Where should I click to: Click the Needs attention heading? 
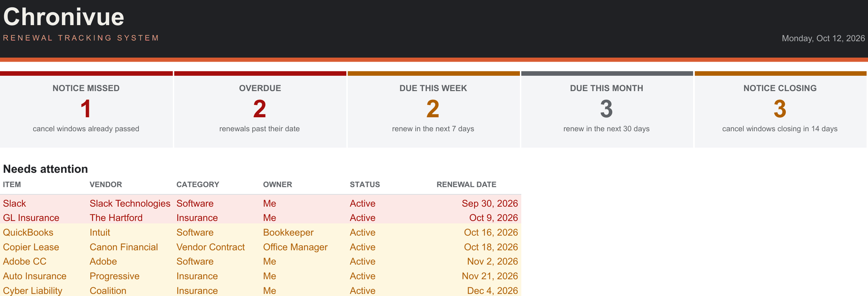coord(45,169)
